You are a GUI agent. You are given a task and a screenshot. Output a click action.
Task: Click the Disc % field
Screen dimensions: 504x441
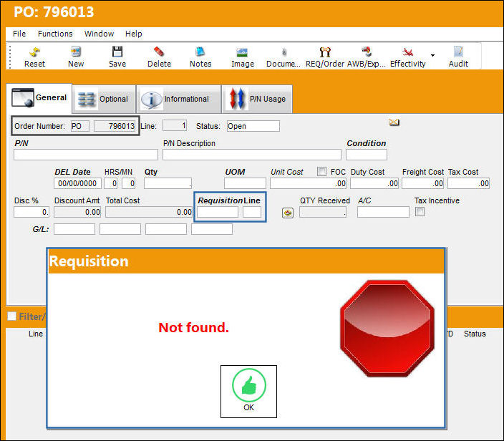point(31,212)
